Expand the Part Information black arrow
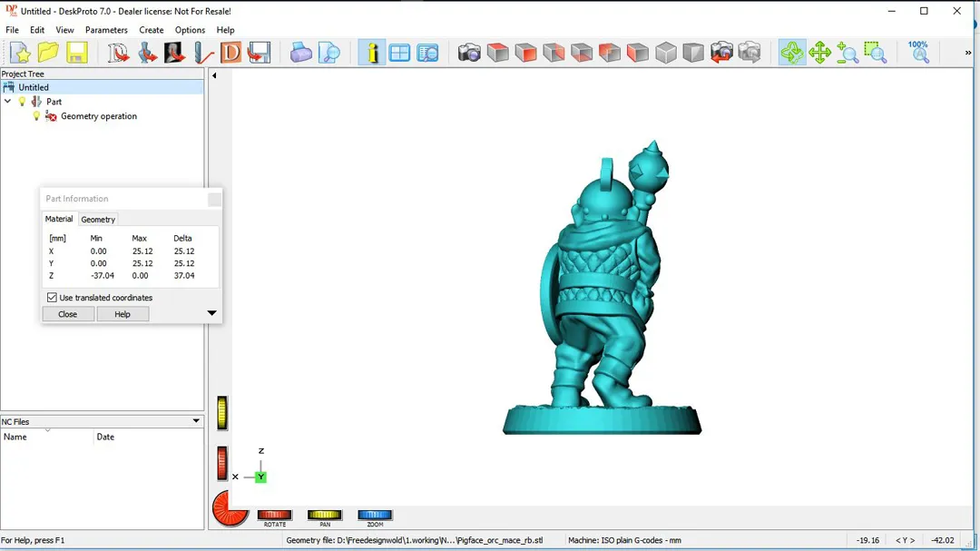Viewport: 980px width, 551px height. click(x=211, y=314)
